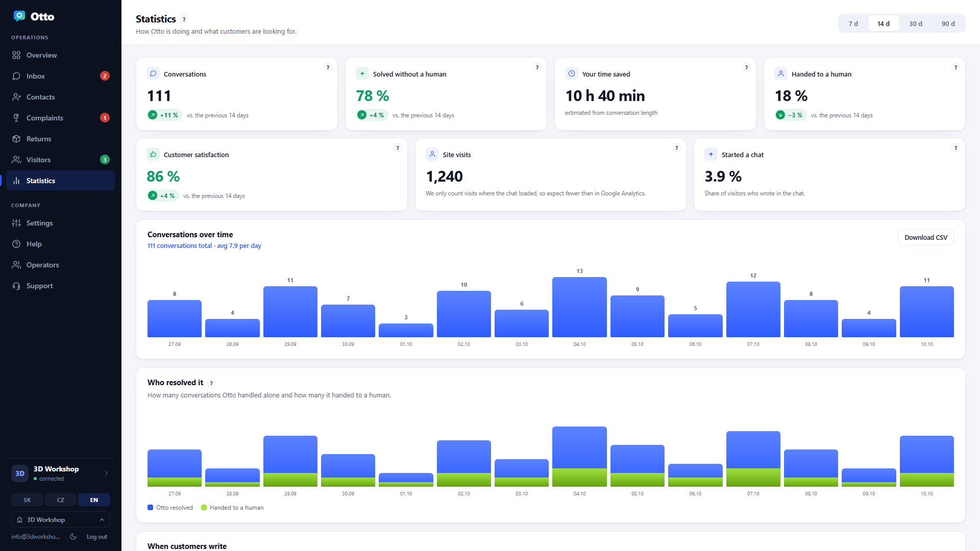Click the Handed to a human legend swatch
Screen dimensions: 980x551
click(204, 508)
